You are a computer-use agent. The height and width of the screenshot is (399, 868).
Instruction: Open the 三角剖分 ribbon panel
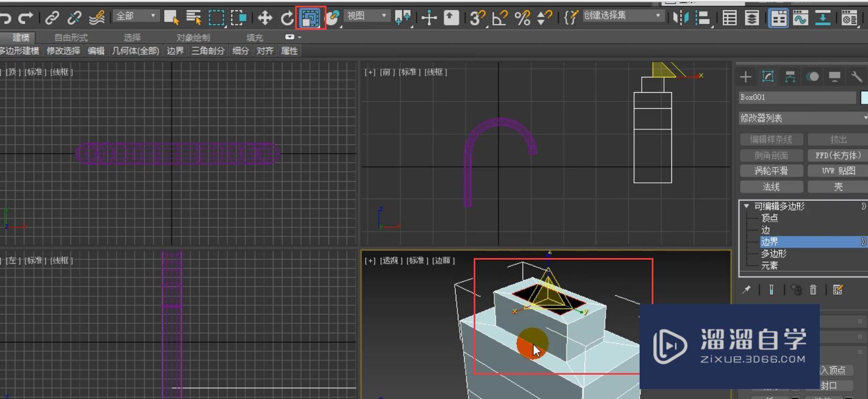[208, 51]
